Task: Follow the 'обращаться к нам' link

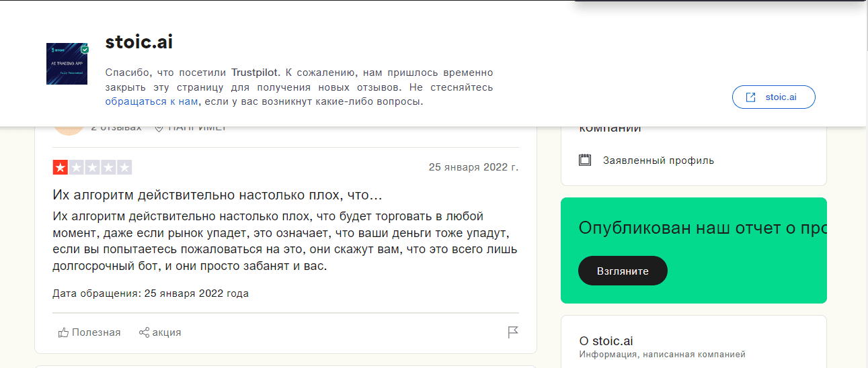Action: (x=152, y=101)
